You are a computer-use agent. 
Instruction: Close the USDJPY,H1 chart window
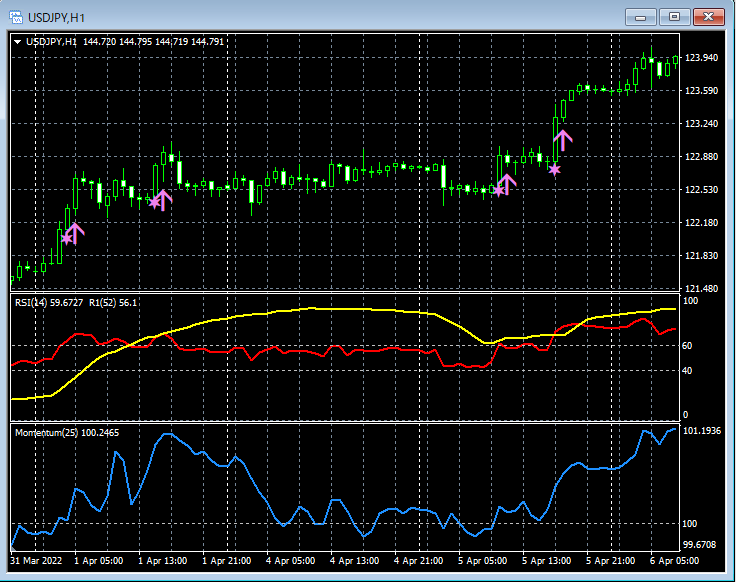point(708,16)
